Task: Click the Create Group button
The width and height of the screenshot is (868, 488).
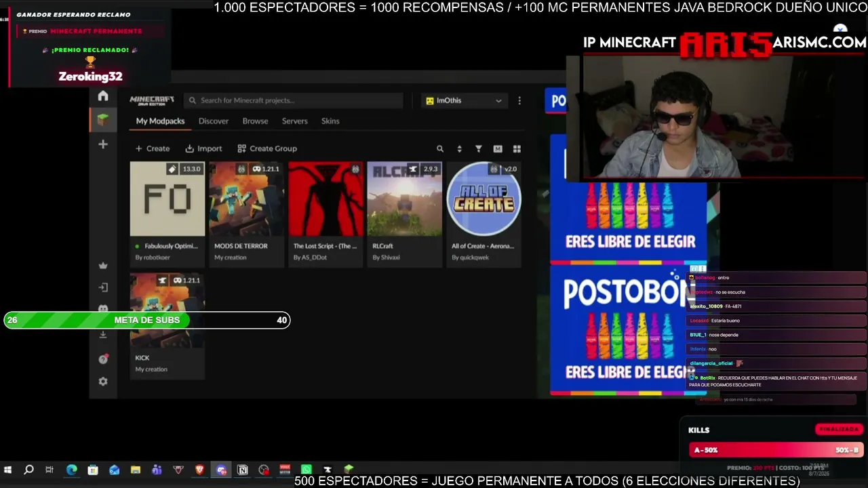Action: tap(267, 148)
